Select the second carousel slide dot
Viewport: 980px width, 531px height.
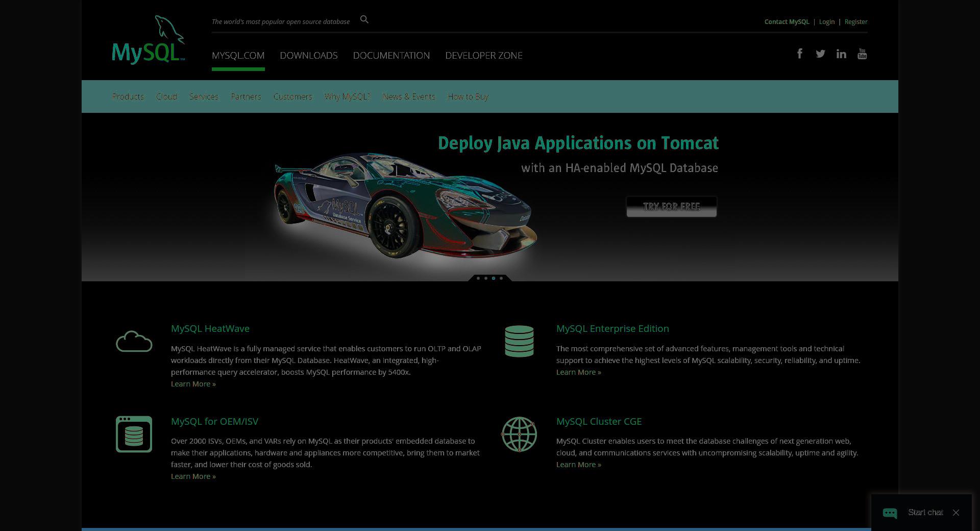pos(486,278)
